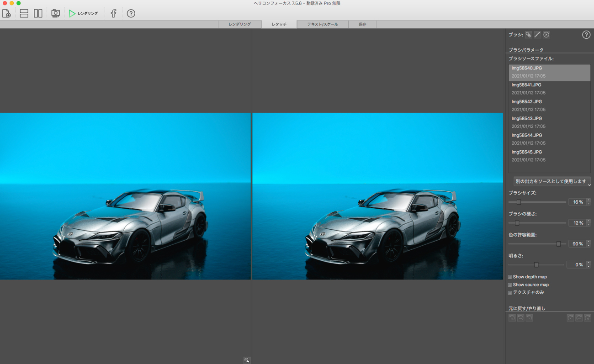This screenshot has height=364, width=594.
Task: Toggle the テクスチャのみ checkbox
Action: [510, 293]
